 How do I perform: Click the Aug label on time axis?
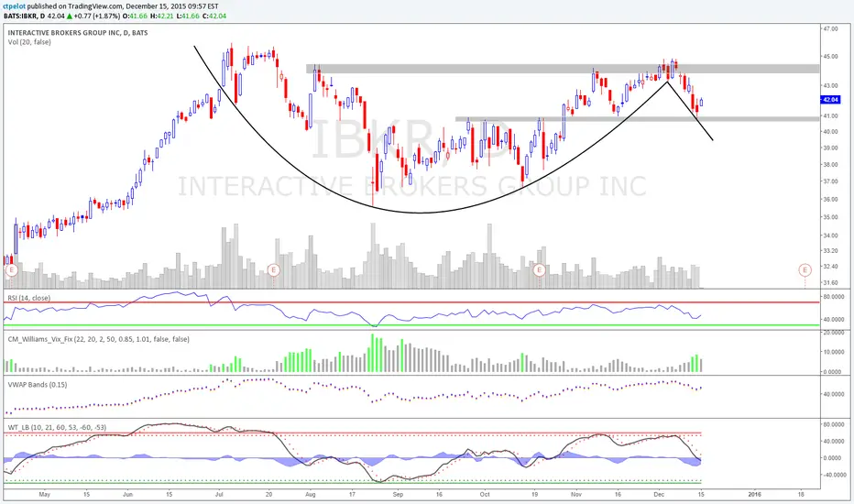311,495
